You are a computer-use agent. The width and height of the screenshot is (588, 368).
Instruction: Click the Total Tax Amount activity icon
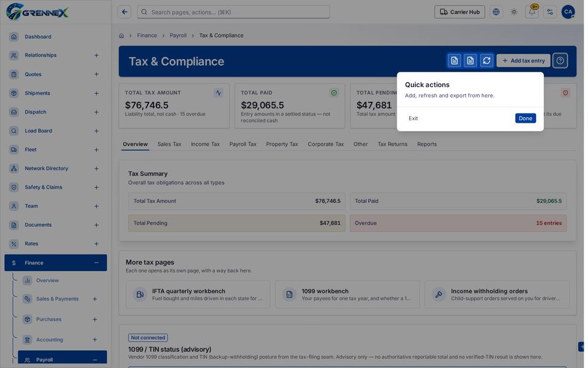pos(218,93)
